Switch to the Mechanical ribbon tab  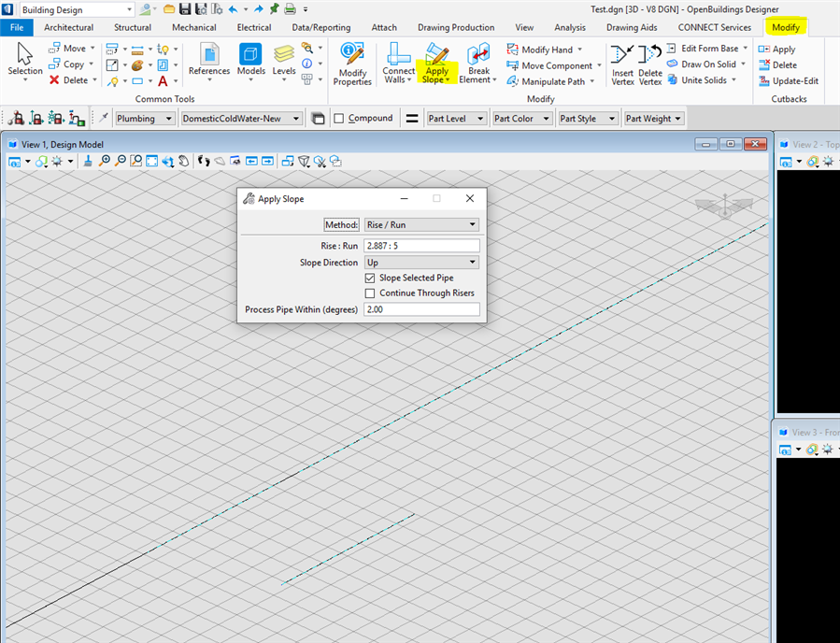tap(193, 28)
